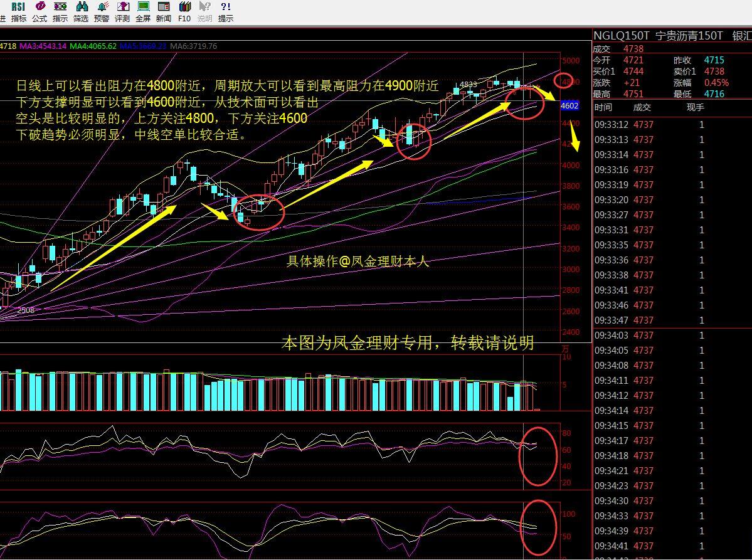Click the 现手 column header
Viewport: 752px width, 560px height.
click(696, 108)
